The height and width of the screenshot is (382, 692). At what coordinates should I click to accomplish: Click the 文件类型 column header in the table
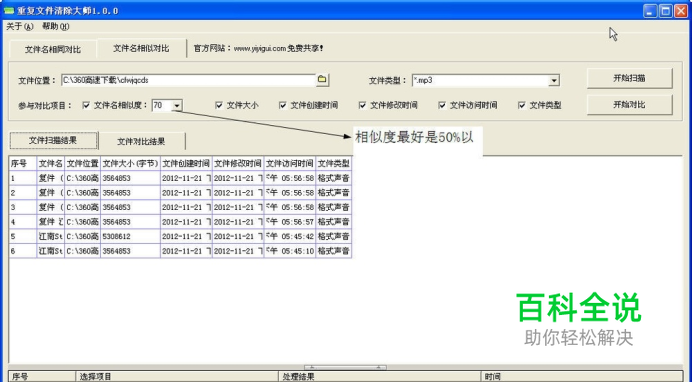pos(334,163)
